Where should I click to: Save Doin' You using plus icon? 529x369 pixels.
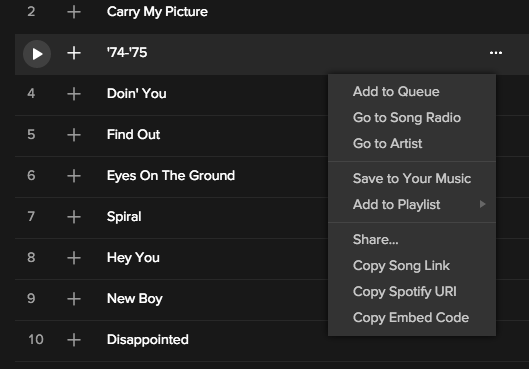click(x=74, y=94)
